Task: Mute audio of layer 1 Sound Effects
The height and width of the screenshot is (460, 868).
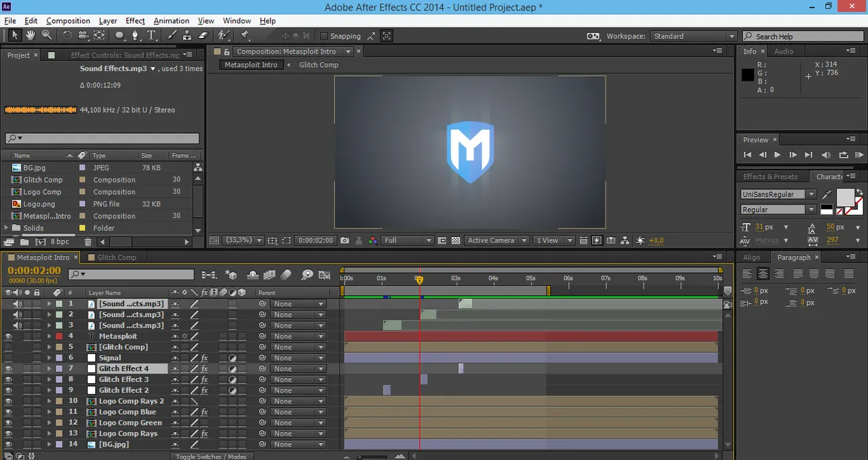Action: coord(18,304)
